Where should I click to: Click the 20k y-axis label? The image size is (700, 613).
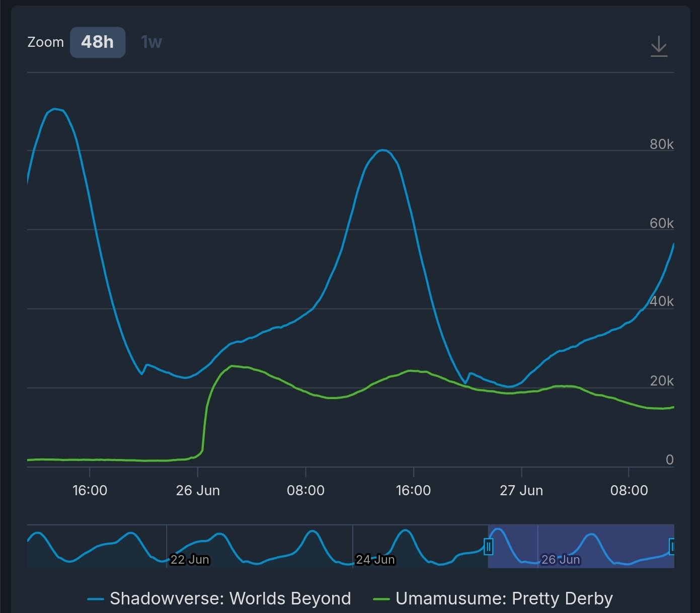click(x=661, y=381)
